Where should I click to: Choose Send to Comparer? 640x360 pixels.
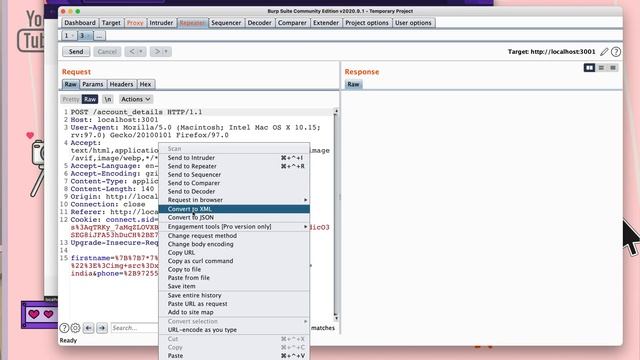point(234,183)
